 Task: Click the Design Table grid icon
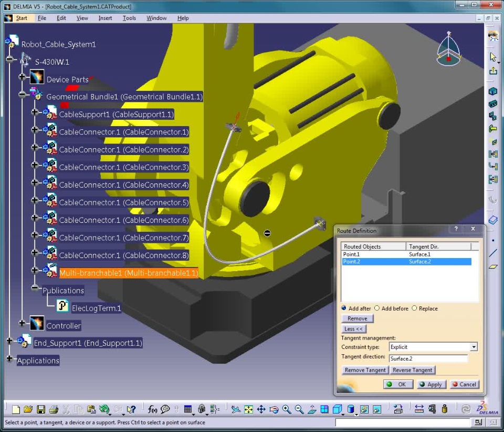(188, 409)
